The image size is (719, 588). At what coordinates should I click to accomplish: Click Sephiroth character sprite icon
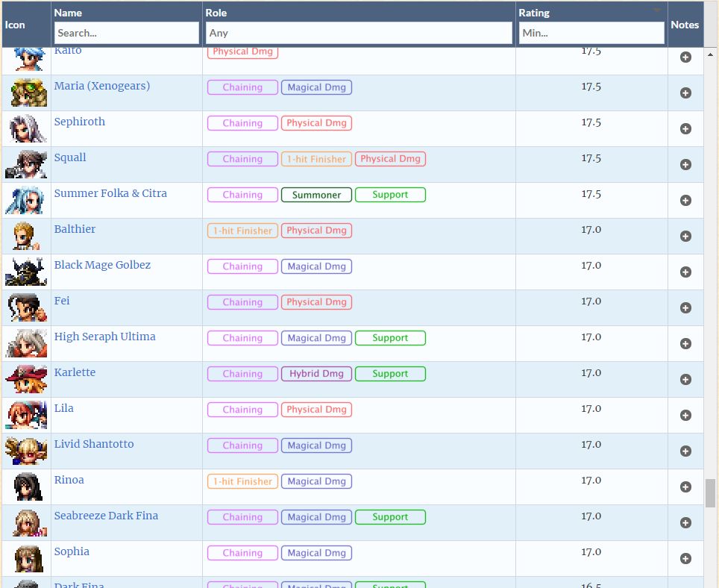pyautogui.click(x=27, y=129)
